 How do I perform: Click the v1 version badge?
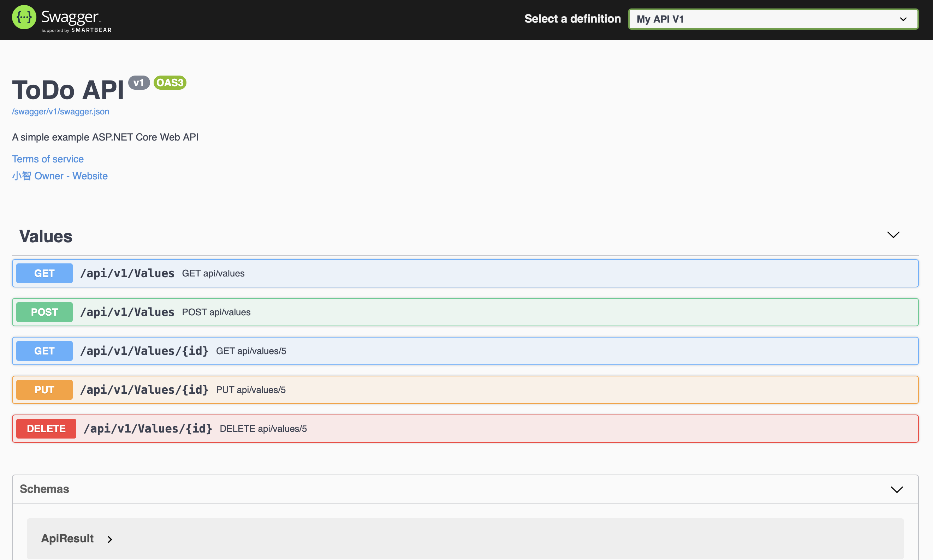point(138,83)
